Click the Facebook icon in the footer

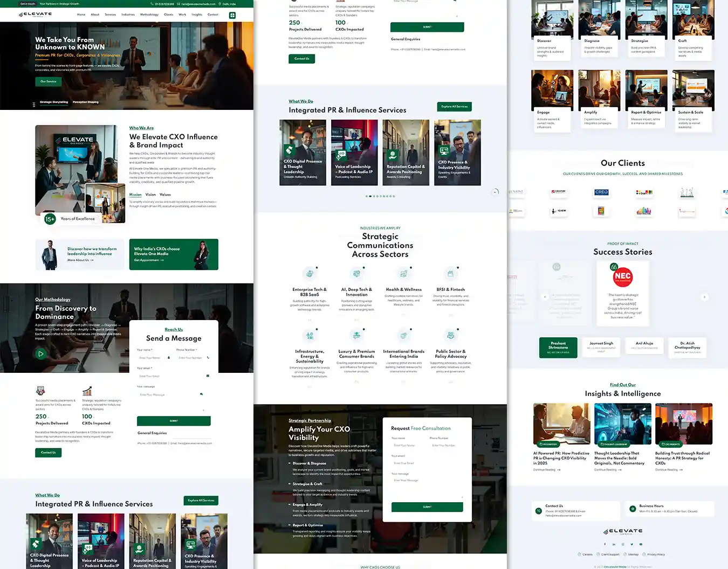605,544
